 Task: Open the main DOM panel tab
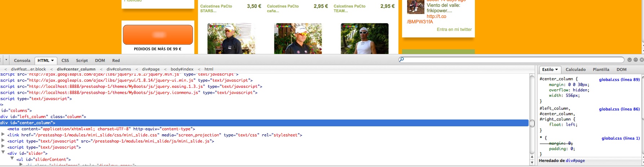pos(100,60)
